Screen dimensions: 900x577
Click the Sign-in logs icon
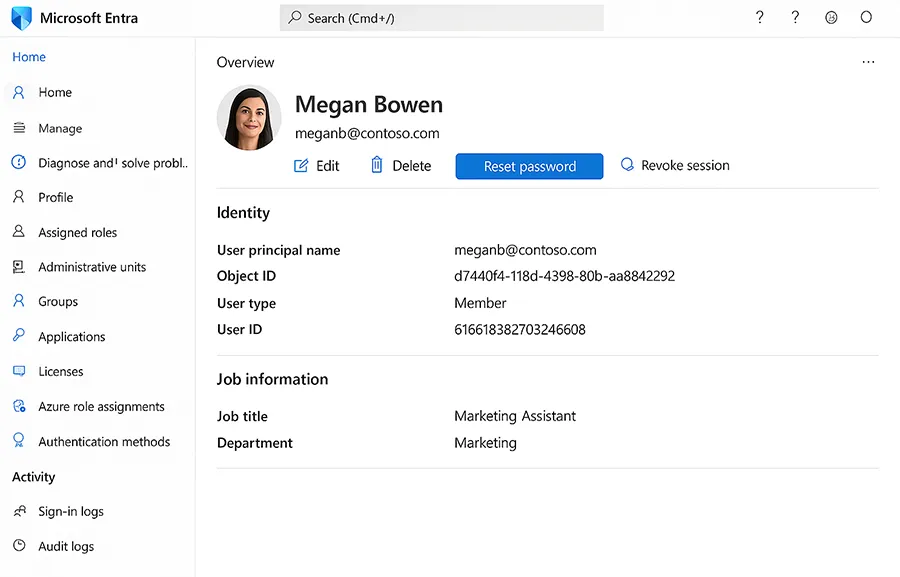click(20, 511)
